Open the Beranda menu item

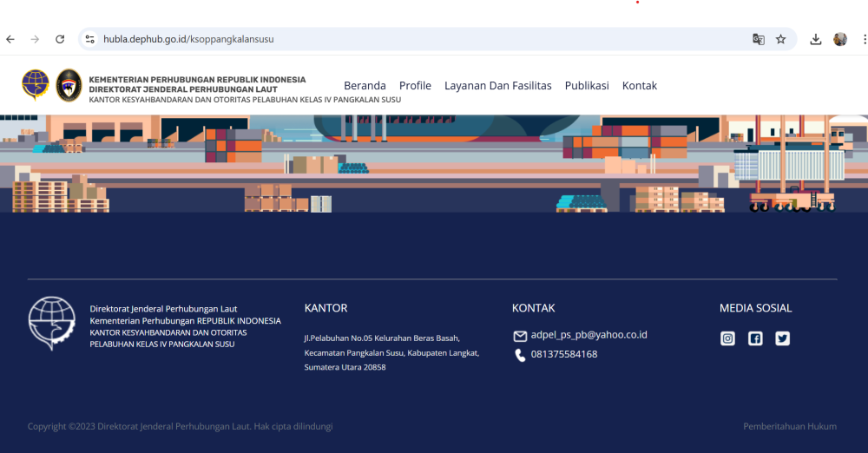(365, 86)
